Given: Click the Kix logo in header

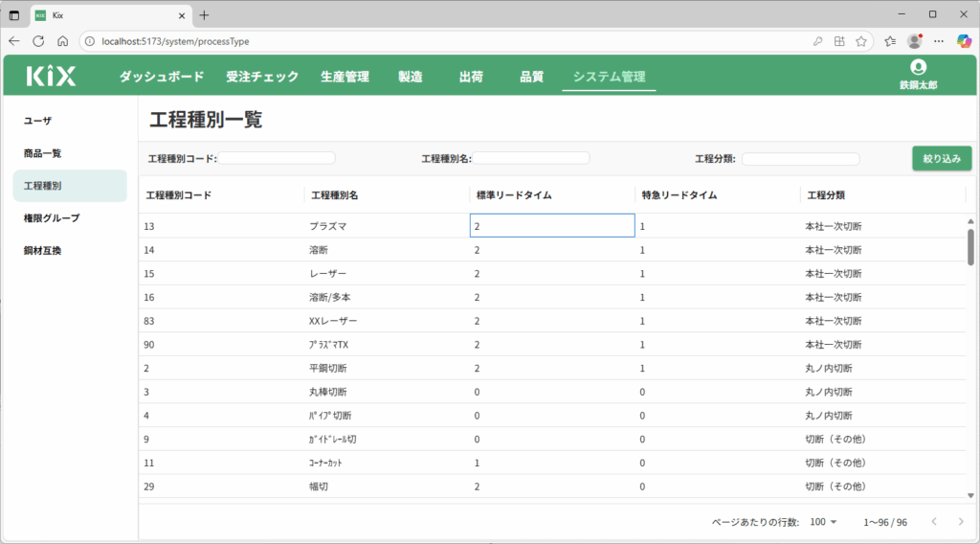Looking at the screenshot, I should 51,77.
